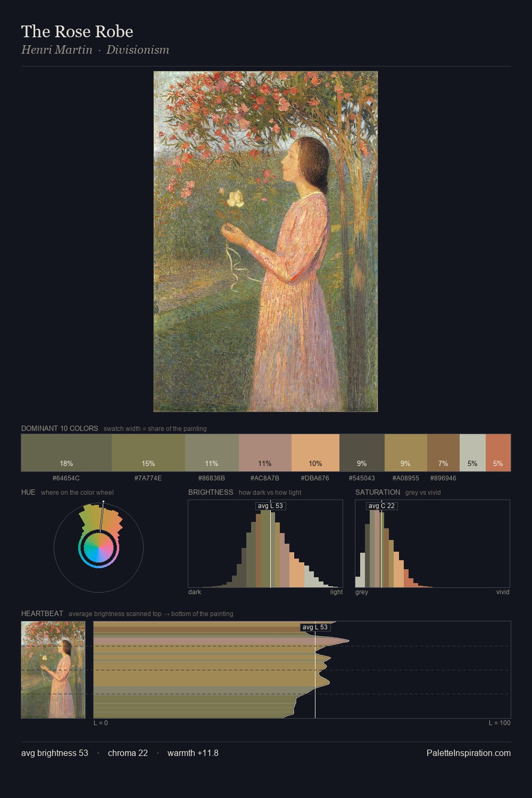Click the HUE section heading
This screenshot has width=532, height=798.
[28, 492]
